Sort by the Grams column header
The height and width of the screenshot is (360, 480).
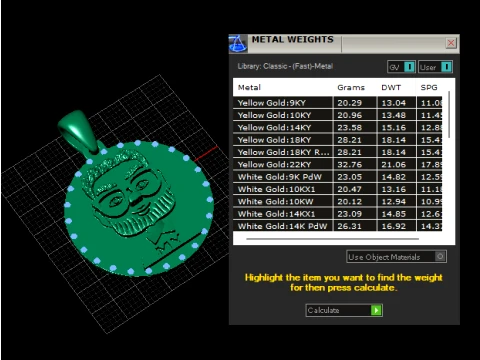pos(351,87)
